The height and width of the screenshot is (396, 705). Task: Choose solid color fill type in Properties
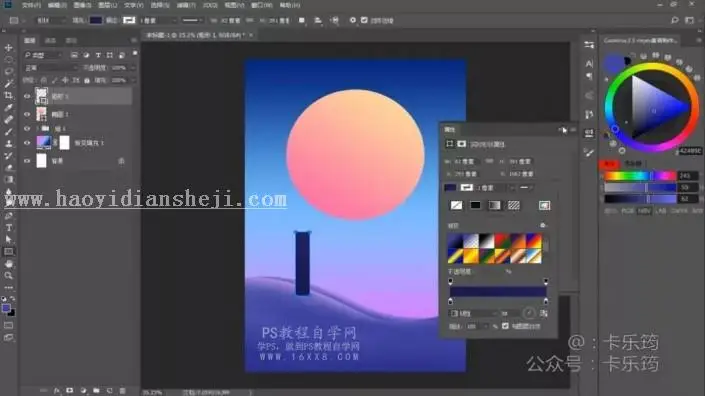(x=475, y=205)
